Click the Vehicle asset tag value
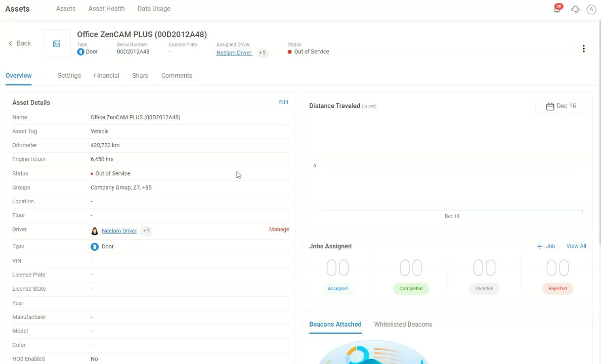The image size is (601, 364). pyautogui.click(x=100, y=131)
